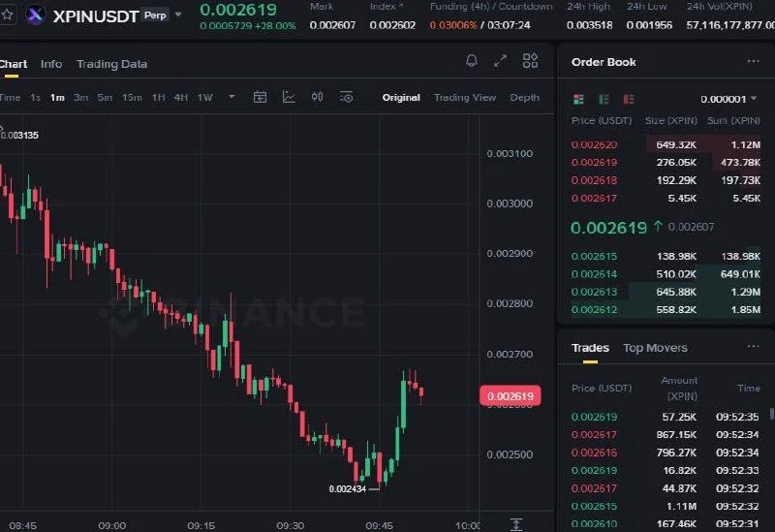Select bid price 0.002615 row
The image size is (775, 532).
point(666,256)
